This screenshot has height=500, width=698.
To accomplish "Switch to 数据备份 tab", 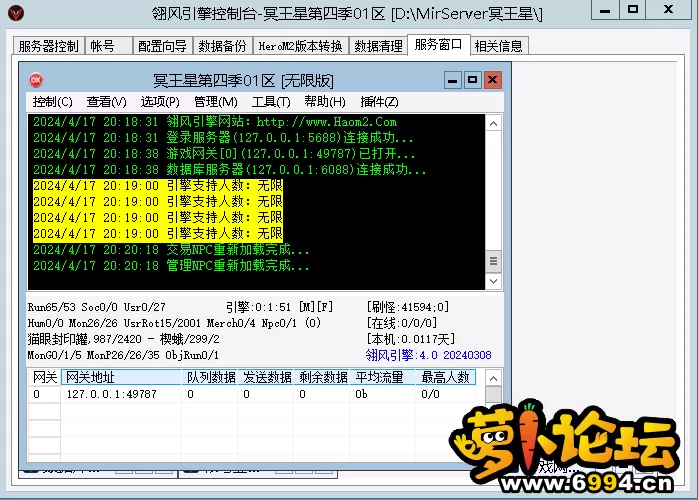I will coord(223,46).
